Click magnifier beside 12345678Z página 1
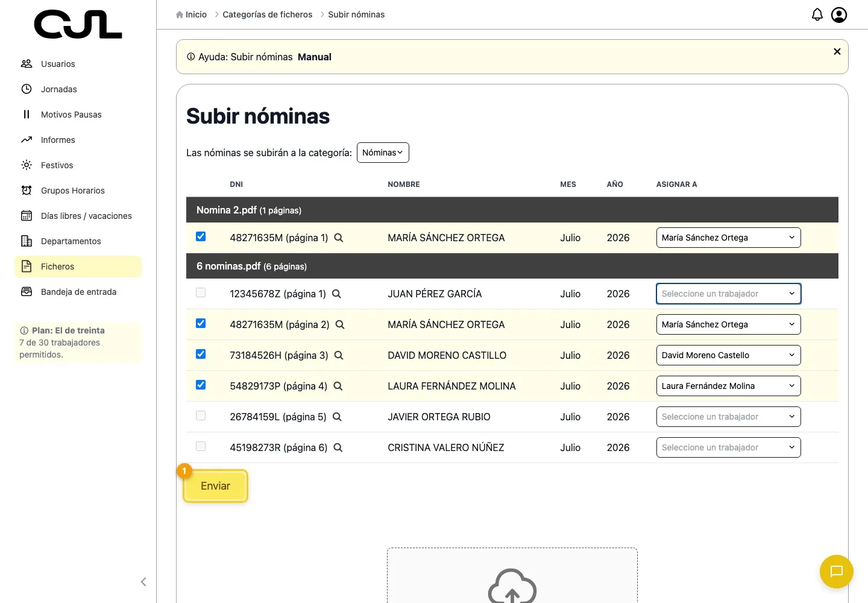Image resolution: width=868 pixels, height=603 pixels. point(336,294)
